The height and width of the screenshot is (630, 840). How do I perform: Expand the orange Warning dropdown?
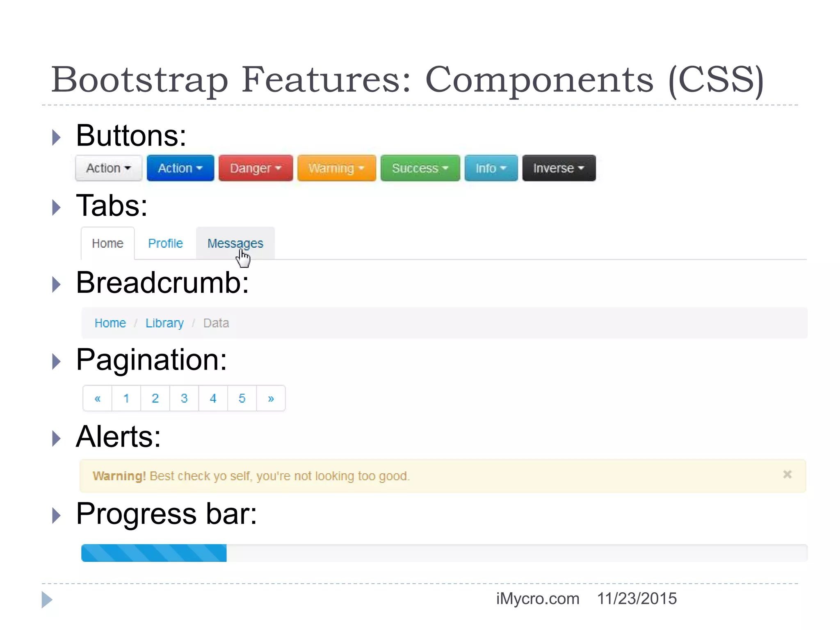click(x=337, y=168)
